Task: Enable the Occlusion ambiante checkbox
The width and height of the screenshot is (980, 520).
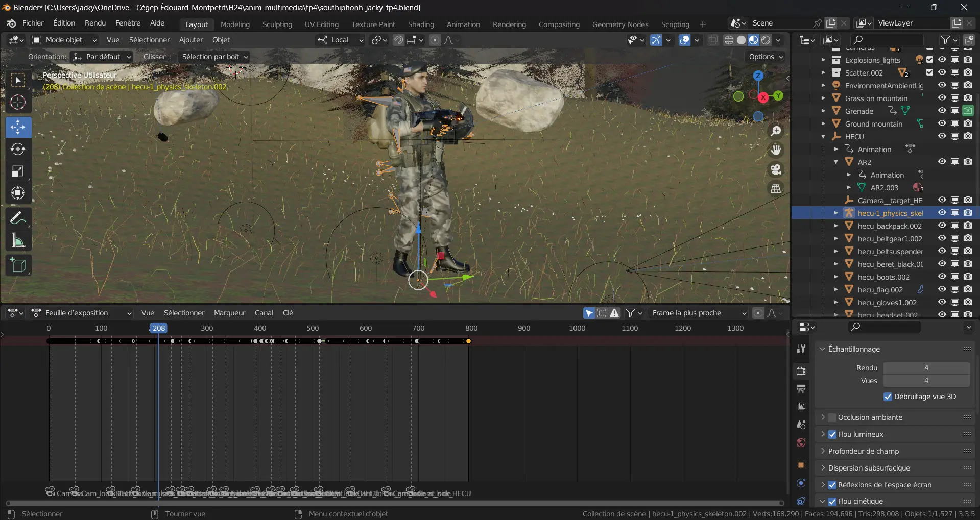Action: pyautogui.click(x=832, y=417)
